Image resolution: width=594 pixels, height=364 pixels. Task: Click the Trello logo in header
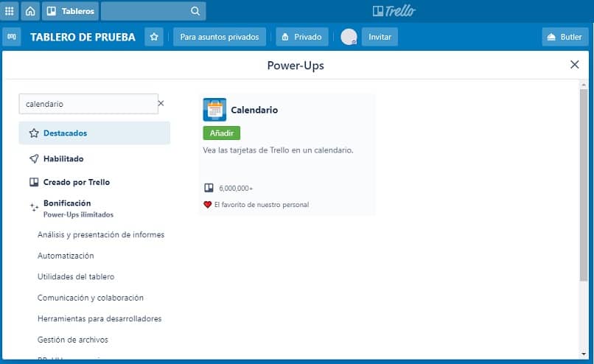394,11
